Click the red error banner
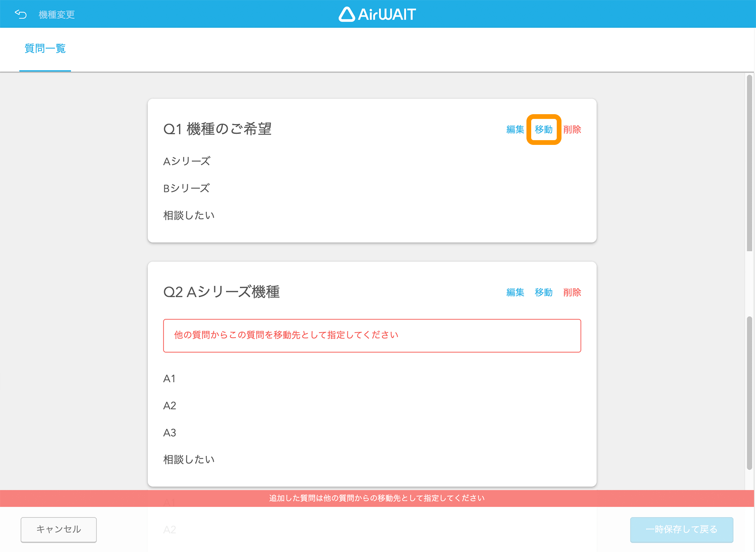This screenshot has width=756, height=552. tap(377, 498)
